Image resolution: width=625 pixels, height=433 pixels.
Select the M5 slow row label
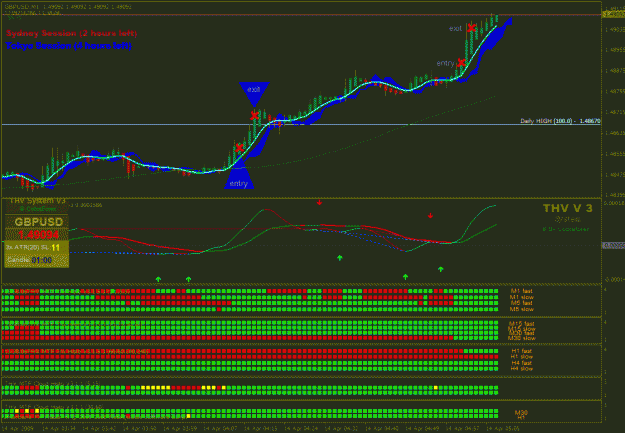(521, 309)
